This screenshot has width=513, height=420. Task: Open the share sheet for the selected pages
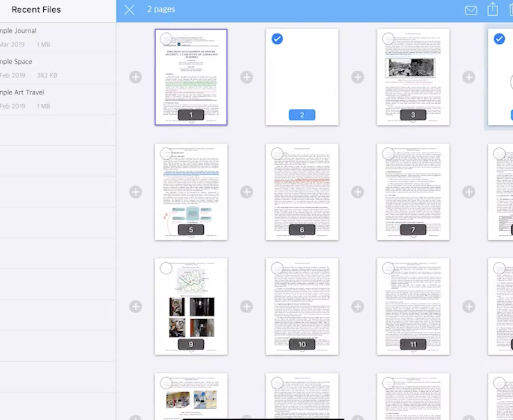tap(492, 9)
